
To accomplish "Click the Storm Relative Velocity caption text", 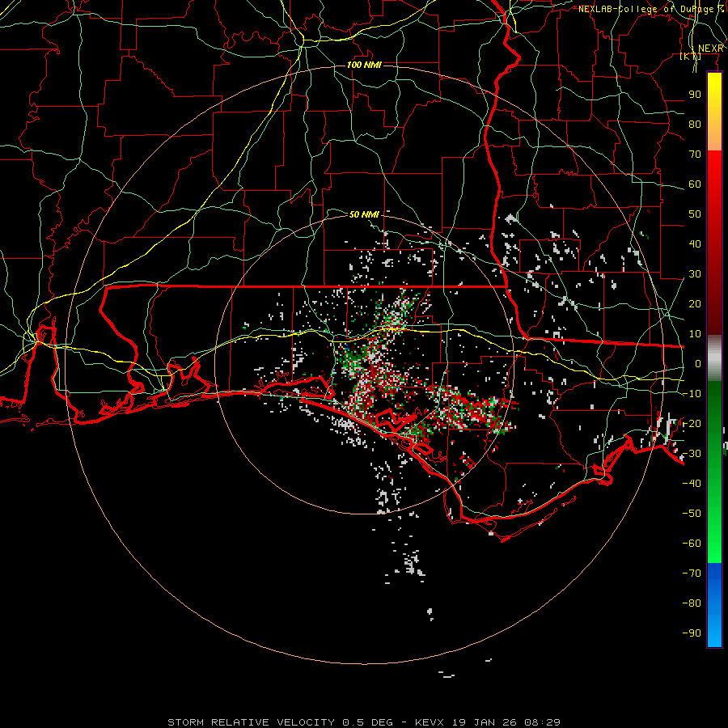I will coord(363,722).
